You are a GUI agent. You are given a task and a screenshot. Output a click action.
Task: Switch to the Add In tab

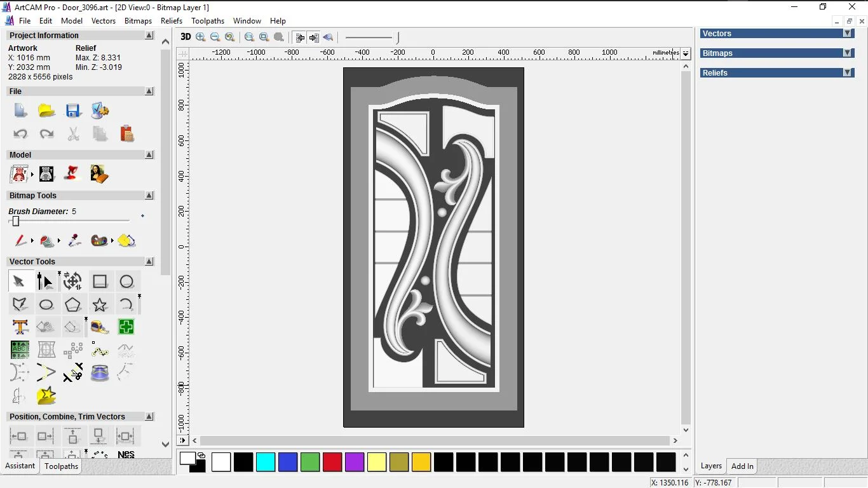click(x=742, y=466)
